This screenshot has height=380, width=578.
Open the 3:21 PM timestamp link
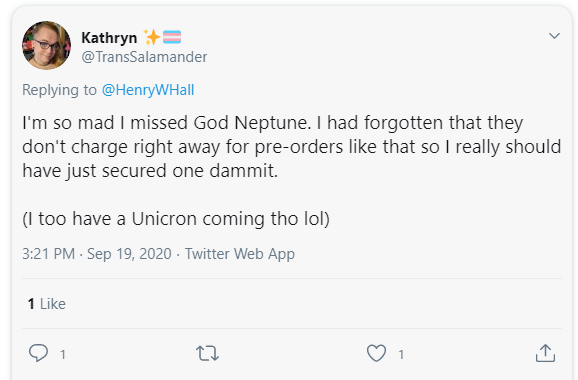click(49, 254)
